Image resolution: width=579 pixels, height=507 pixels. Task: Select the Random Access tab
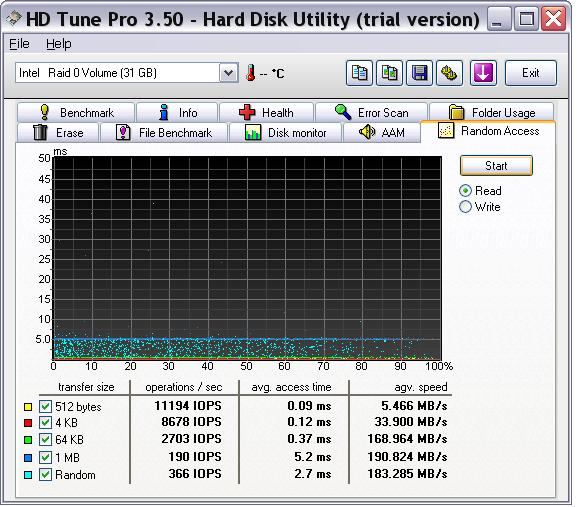[488, 131]
